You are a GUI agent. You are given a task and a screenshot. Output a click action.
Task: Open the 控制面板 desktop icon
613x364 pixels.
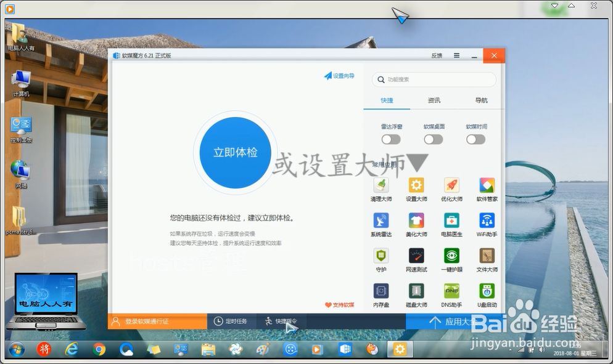click(21, 130)
